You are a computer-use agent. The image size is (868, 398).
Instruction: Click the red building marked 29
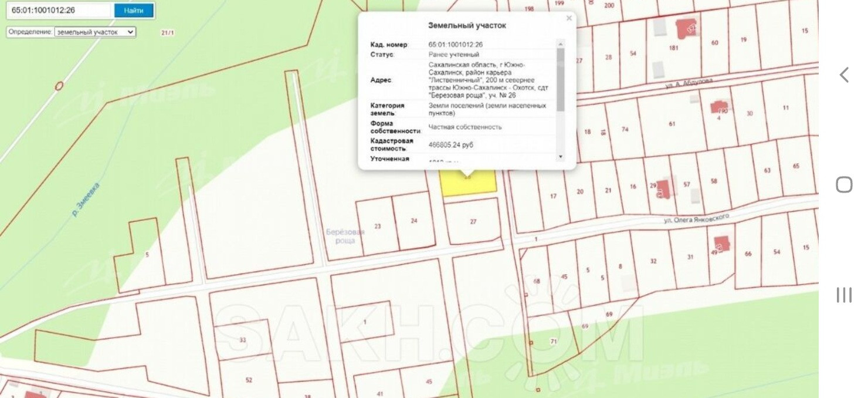(x=663, y=189)
